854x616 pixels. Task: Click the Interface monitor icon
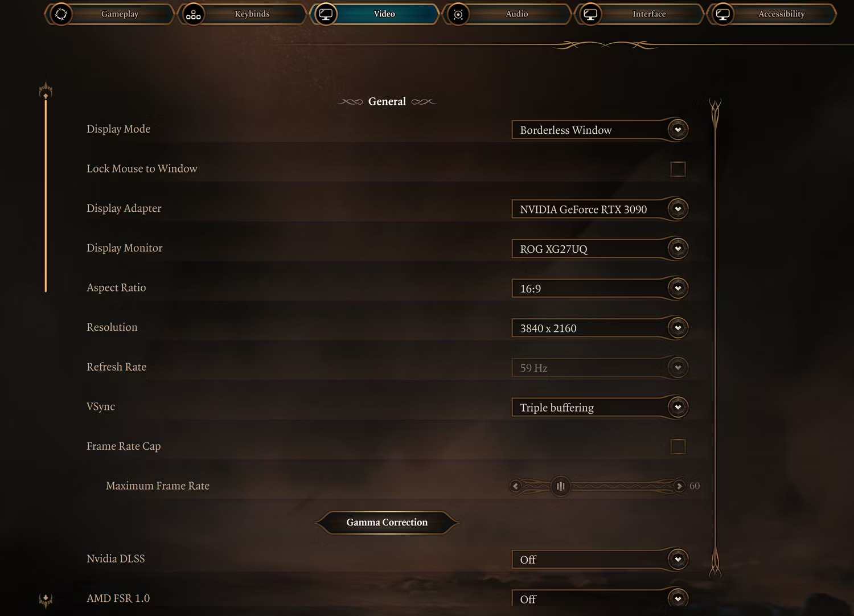pos(590,14)
